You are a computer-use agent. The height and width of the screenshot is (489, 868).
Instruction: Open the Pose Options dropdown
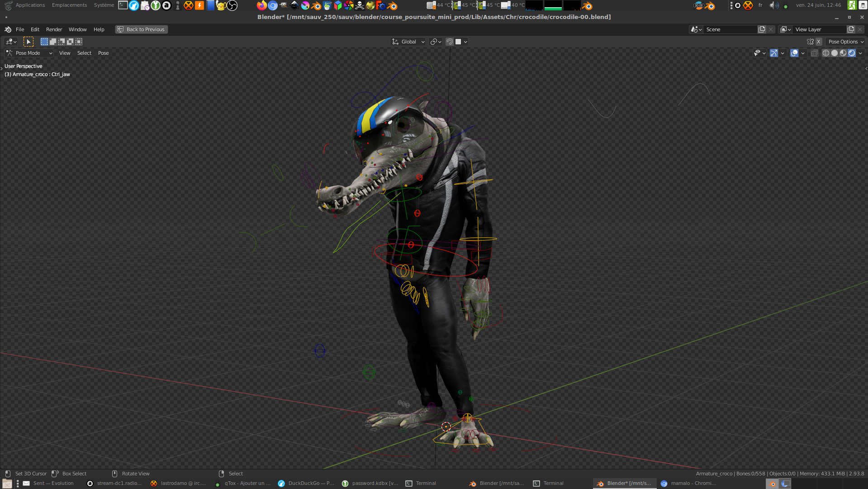846,42
